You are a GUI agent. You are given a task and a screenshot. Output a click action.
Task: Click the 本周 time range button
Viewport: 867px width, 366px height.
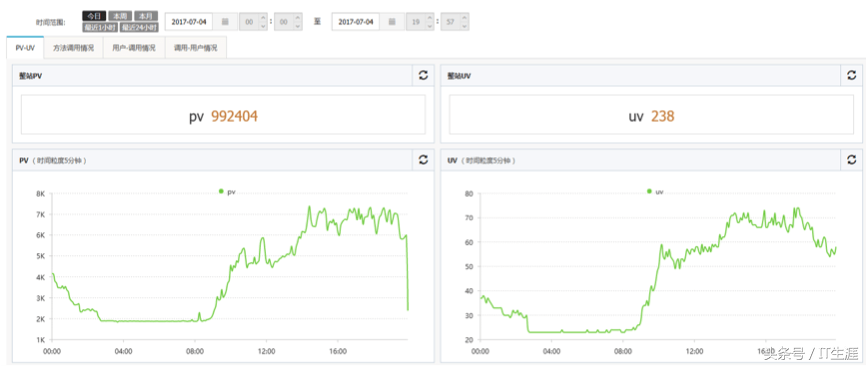(x=120, y=16)
